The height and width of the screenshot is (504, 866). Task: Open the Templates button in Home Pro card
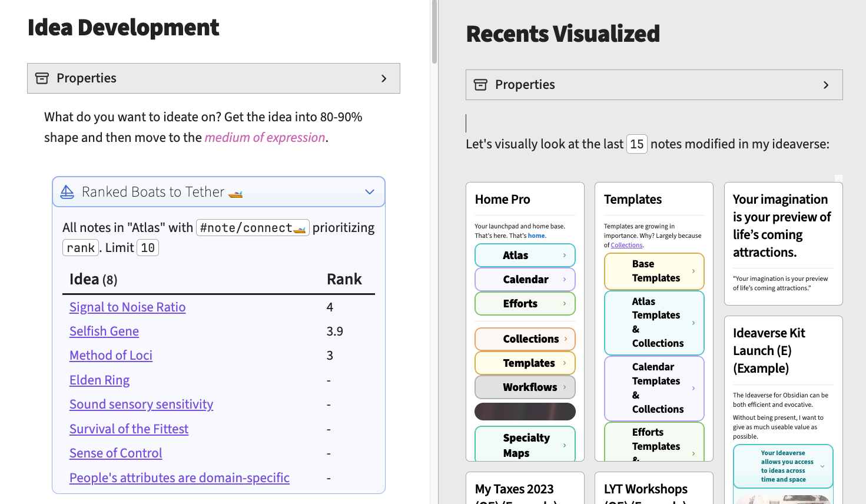pyautogui.click(x=525, y=363)
